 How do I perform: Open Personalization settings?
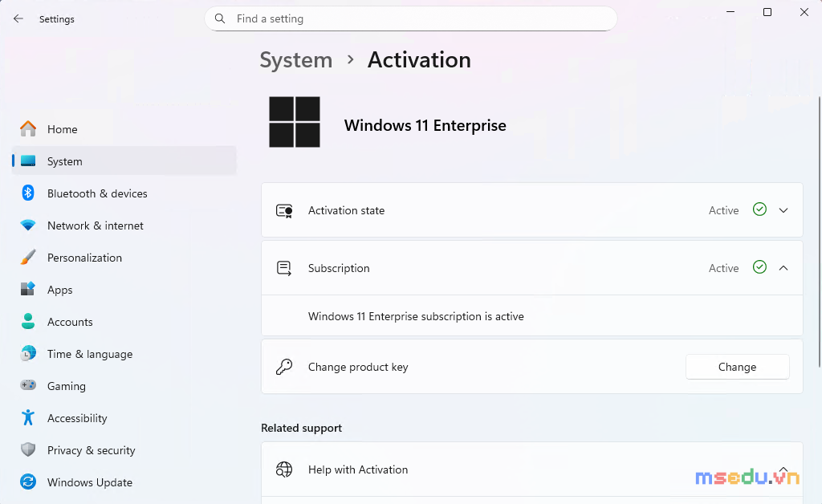(x=124, y=258)
